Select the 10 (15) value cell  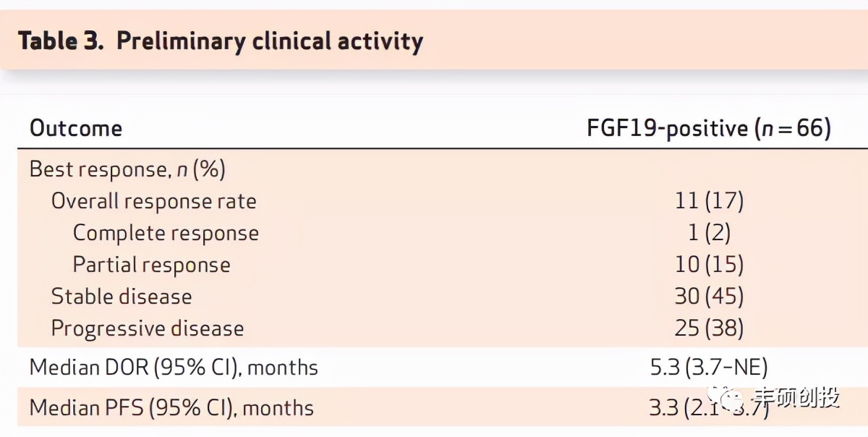(709, 265)
